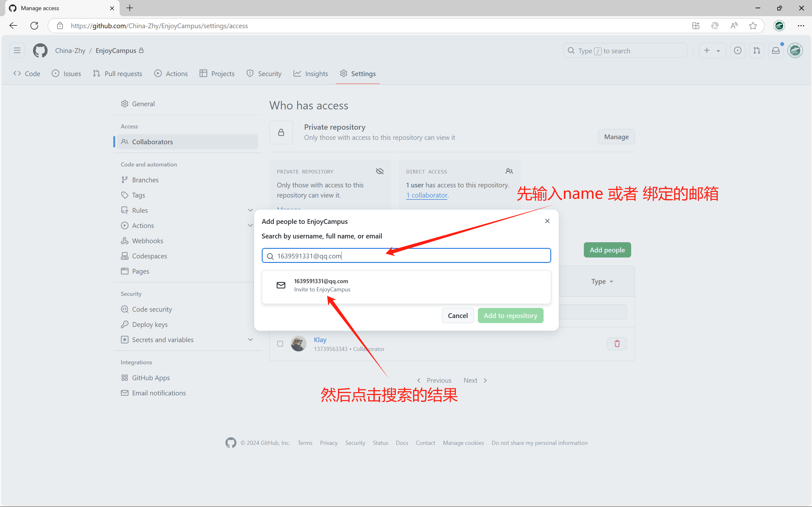
Task: Open browser settings ellipsis menu
Action: (801, 25)
